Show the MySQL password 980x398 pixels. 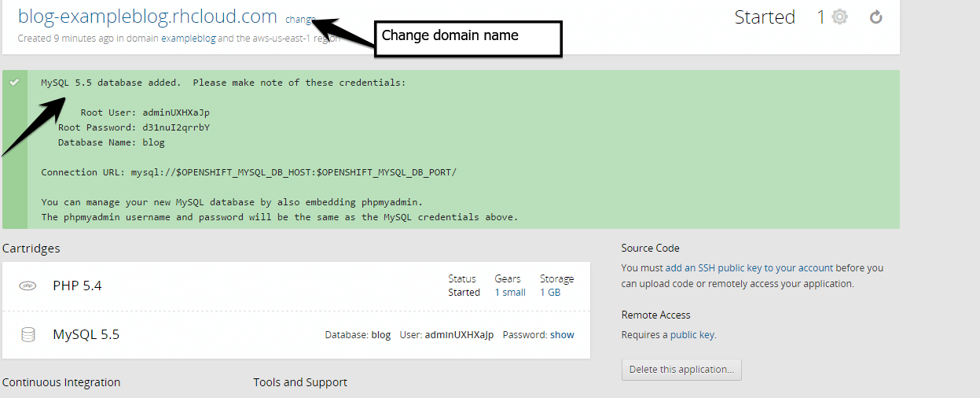pyautogui.click(x=562, y=335)
